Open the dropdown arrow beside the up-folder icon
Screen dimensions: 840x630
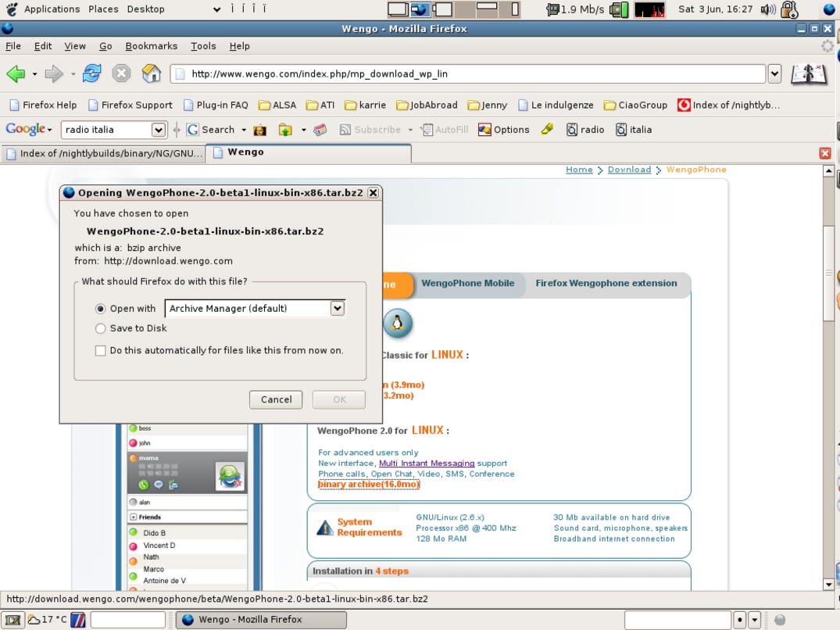tap(303, 130)
